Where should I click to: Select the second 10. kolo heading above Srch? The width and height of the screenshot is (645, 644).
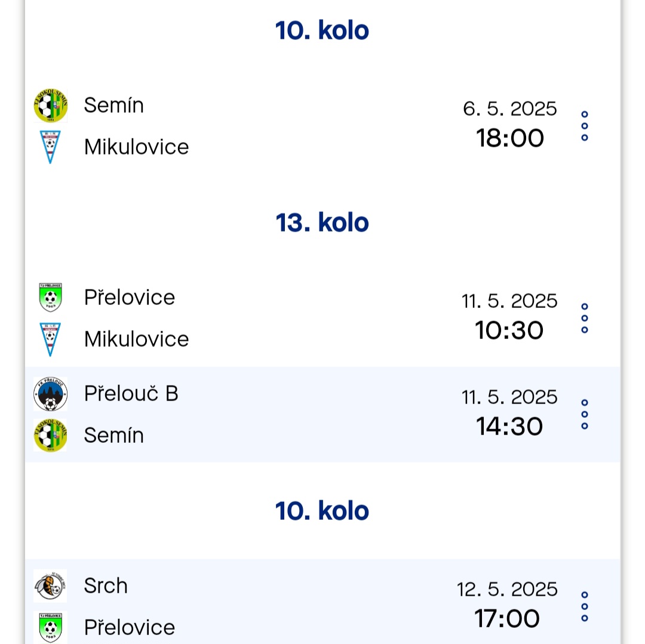[322, 511]
